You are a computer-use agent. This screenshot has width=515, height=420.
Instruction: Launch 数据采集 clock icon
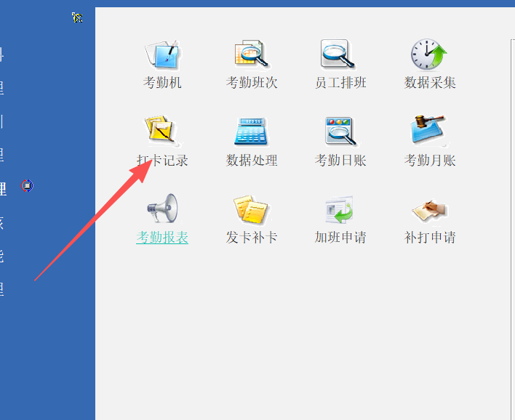pyautogui.click(x=428, y=54)
